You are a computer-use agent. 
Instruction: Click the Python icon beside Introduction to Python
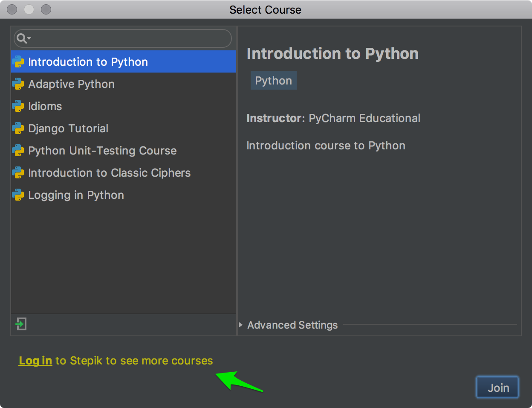click(x=18, y=62)
